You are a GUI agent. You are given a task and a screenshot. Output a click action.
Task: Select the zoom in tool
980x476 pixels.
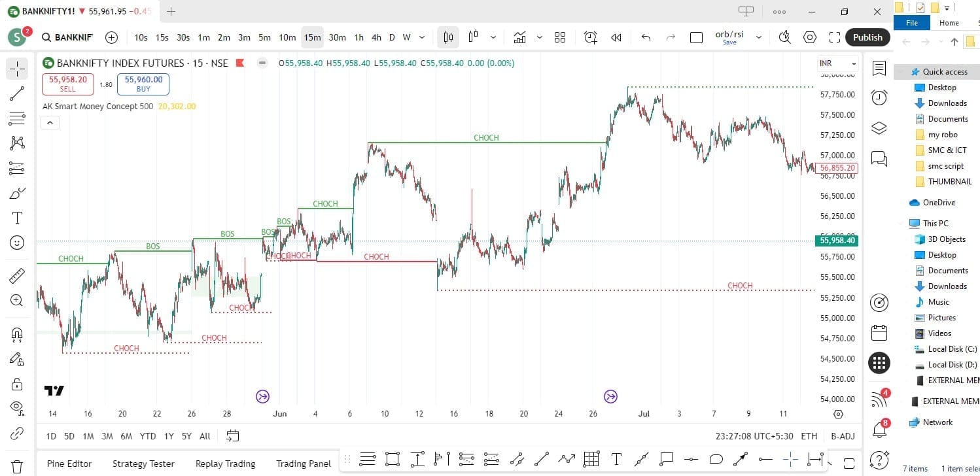pos(17,300)
